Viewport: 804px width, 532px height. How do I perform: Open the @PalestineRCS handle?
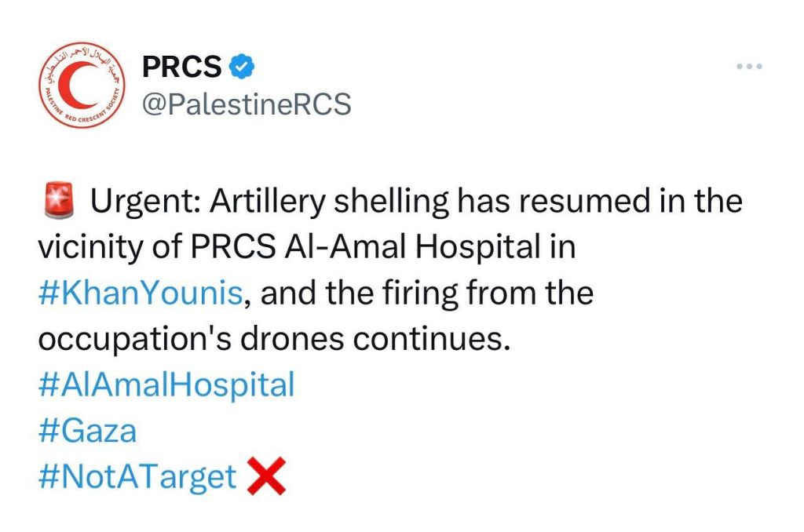click(x=247, y=104)
